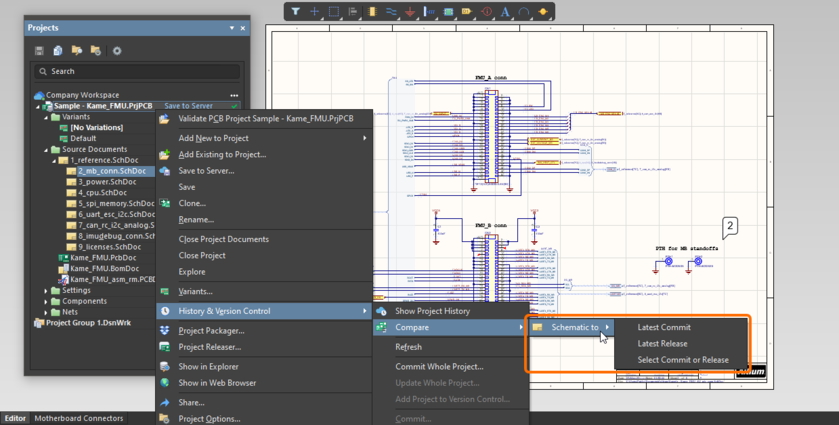The height and width of the screenshot is (425, 839).
Task: Select the filter tool in the active bar
Action: (x=296, y=12)
